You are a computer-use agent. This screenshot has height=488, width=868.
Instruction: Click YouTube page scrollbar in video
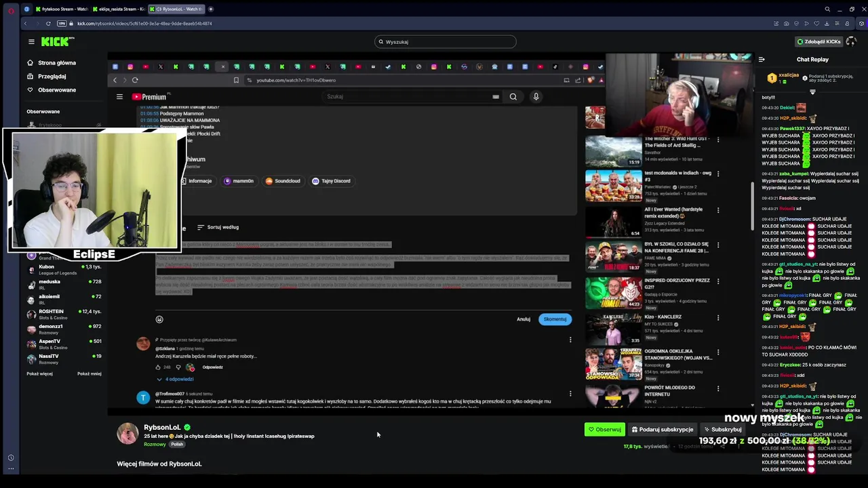pos(751,207)
